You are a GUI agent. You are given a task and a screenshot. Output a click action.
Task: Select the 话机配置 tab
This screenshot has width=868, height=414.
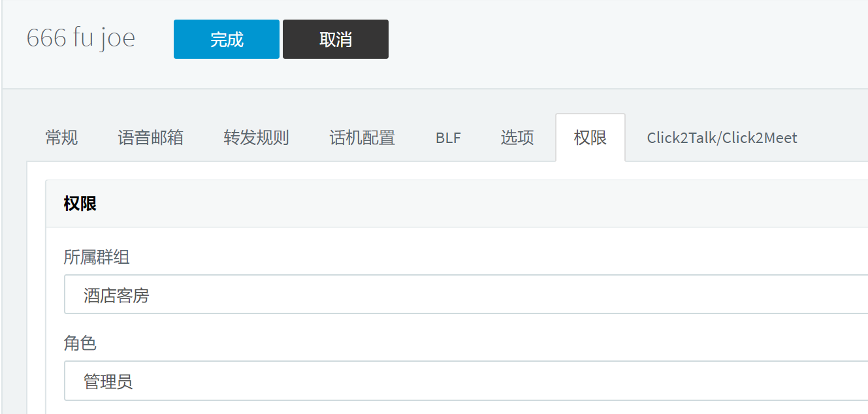[362, 138]
